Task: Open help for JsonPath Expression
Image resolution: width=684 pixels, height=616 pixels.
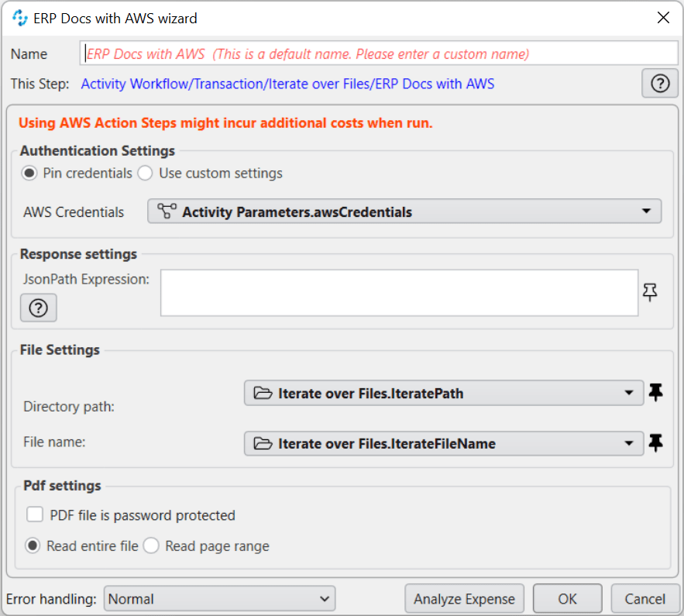Action: tap(38, 308)
